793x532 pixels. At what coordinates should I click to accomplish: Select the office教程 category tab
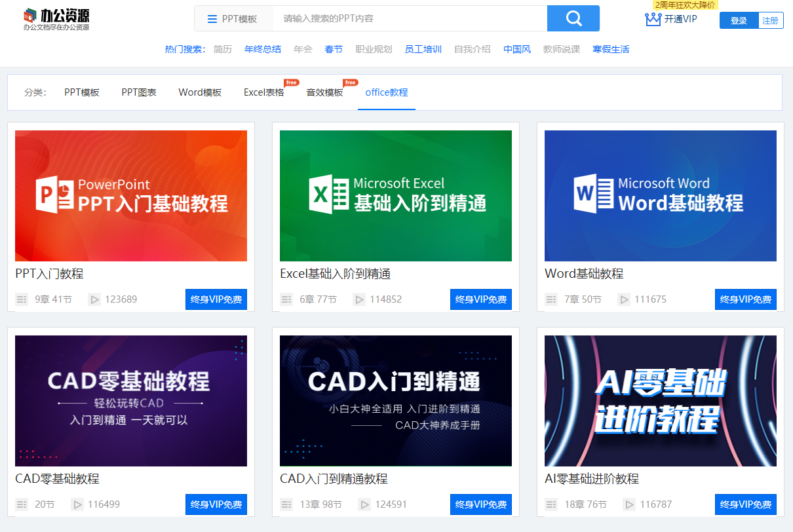pyautogui.click(x=387, y=92)
